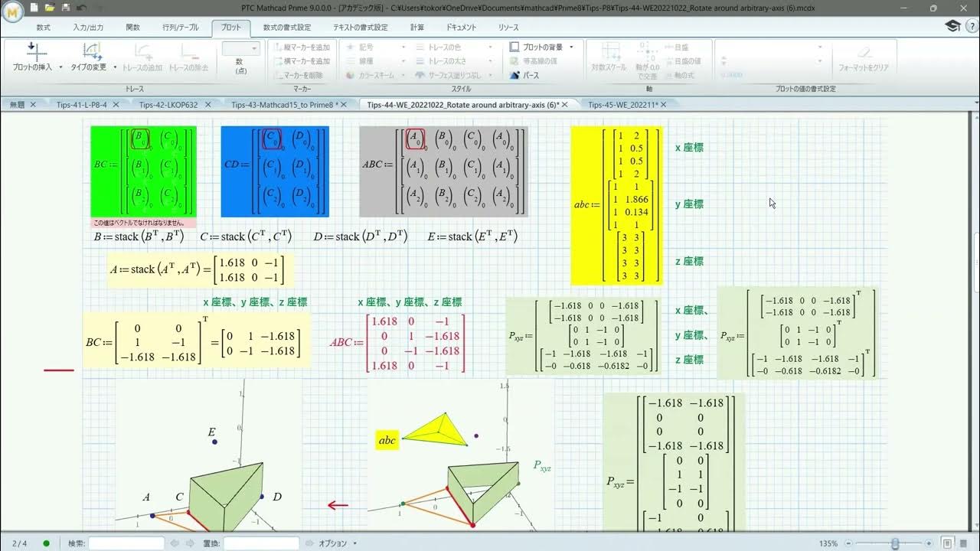This screenshot has width=980, height=551.
Task: Open the 数式 ribbon tab
Action: tap(43, 27)
